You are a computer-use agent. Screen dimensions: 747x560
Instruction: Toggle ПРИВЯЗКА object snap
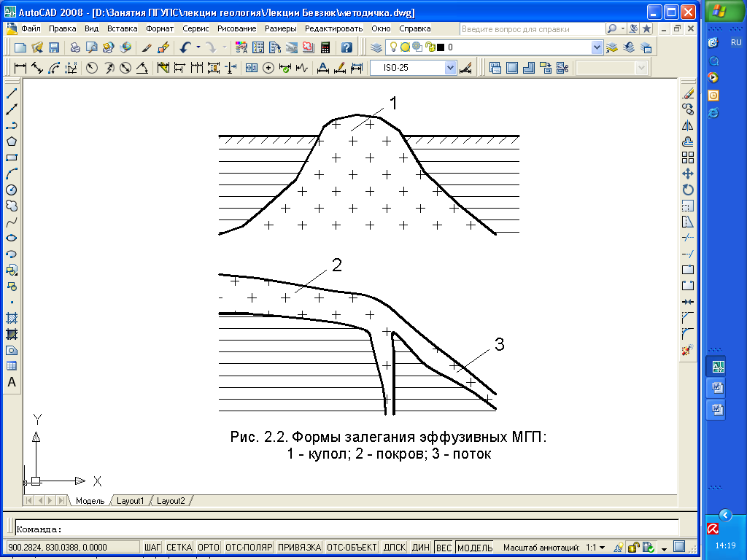[x=299, y=547]
